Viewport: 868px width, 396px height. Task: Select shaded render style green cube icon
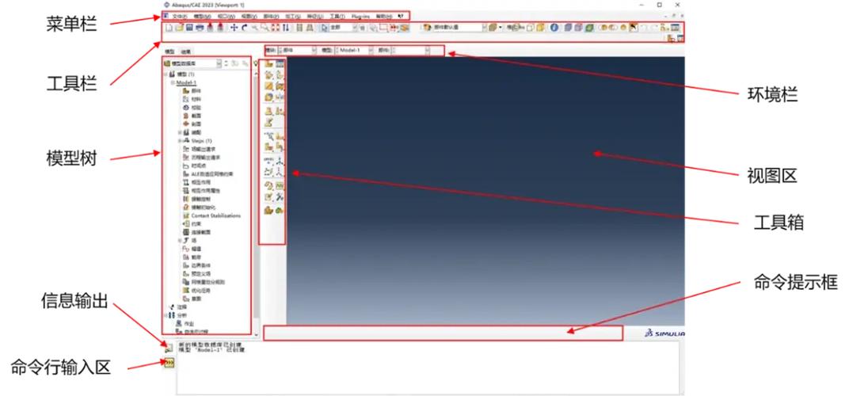[589, 28]
